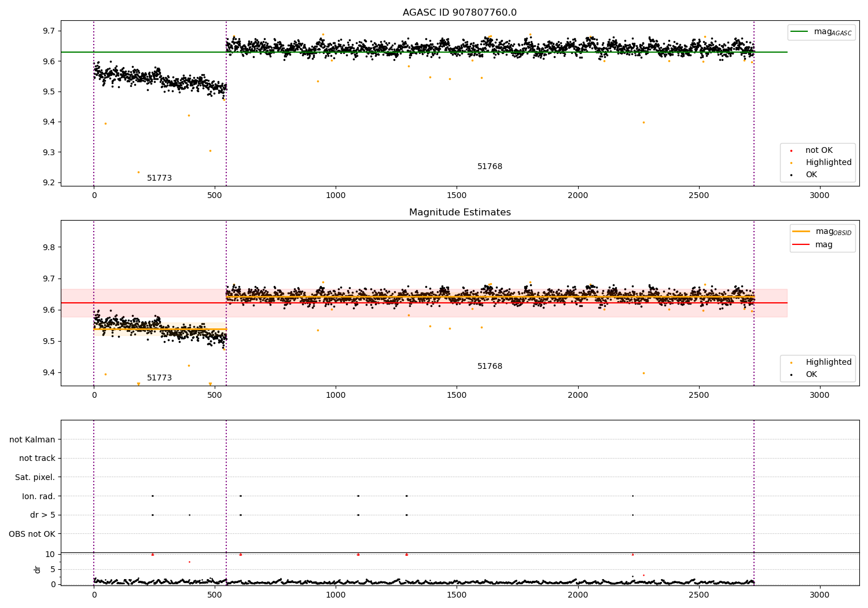Click the 'not track' row label
868x608 pixels.
coord(37,459)
